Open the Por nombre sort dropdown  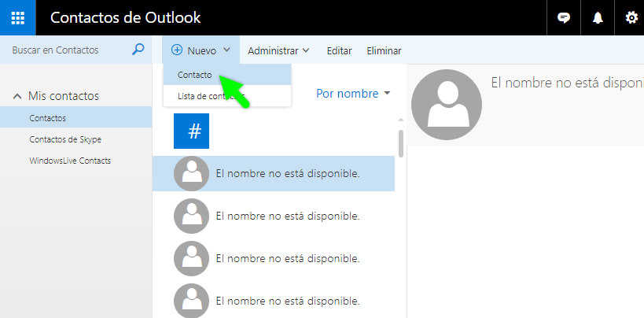coord(353,94)
